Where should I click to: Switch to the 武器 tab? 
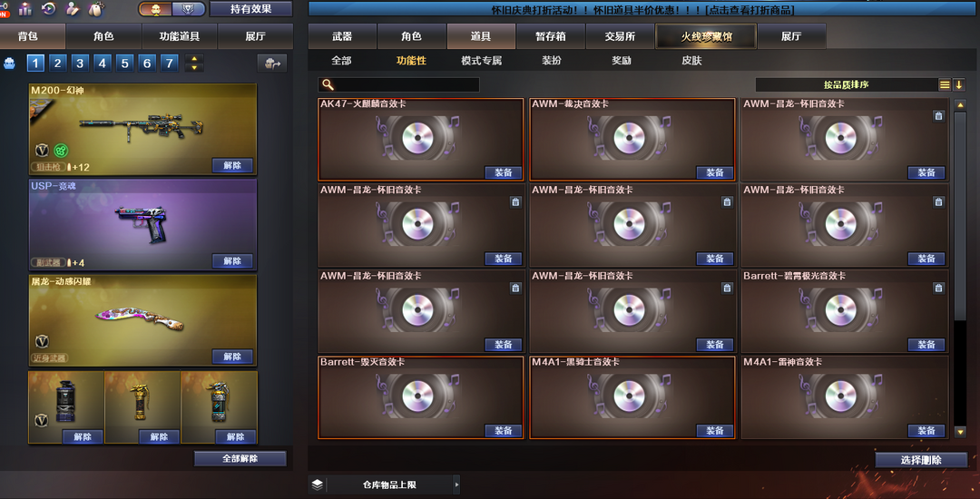coord(342,36)
